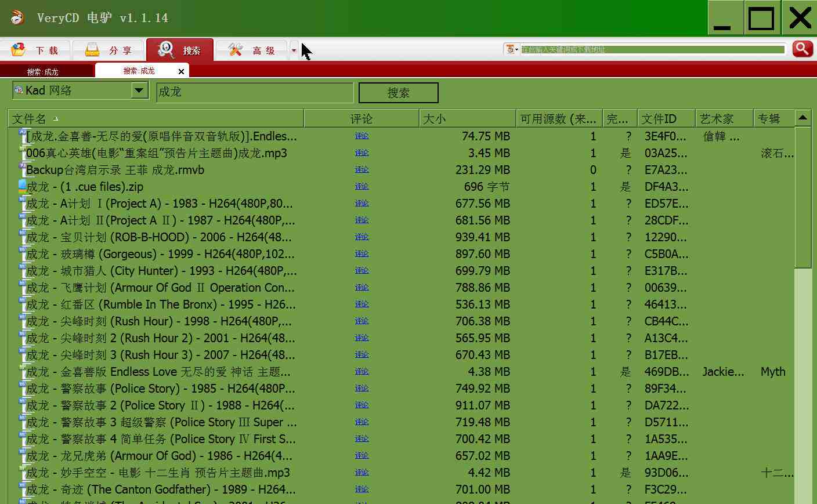Image resolution: width=817 pixels, height=504 pixels.
Task: Switch to the 下载 tab
Action: click(x=36, y=50)
